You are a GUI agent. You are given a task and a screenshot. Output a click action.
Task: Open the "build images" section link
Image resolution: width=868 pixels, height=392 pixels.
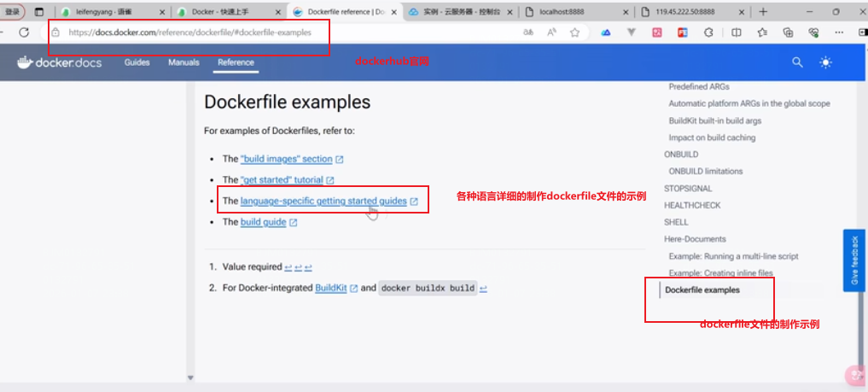click(x=286, y=159)
